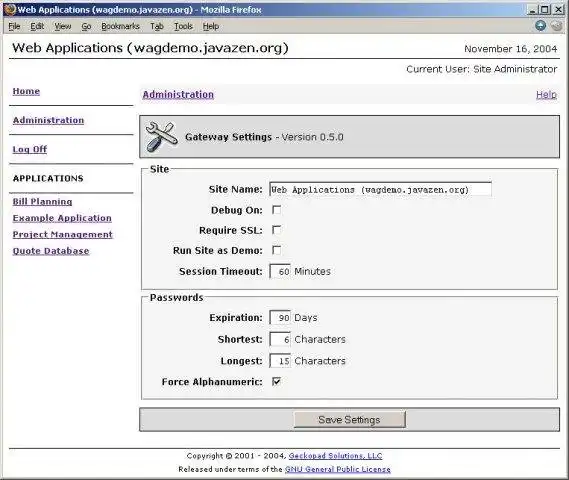The width and height of the screenshot is (569, 480).
Task: Open the Edit menu
Action: coord(37,26)
